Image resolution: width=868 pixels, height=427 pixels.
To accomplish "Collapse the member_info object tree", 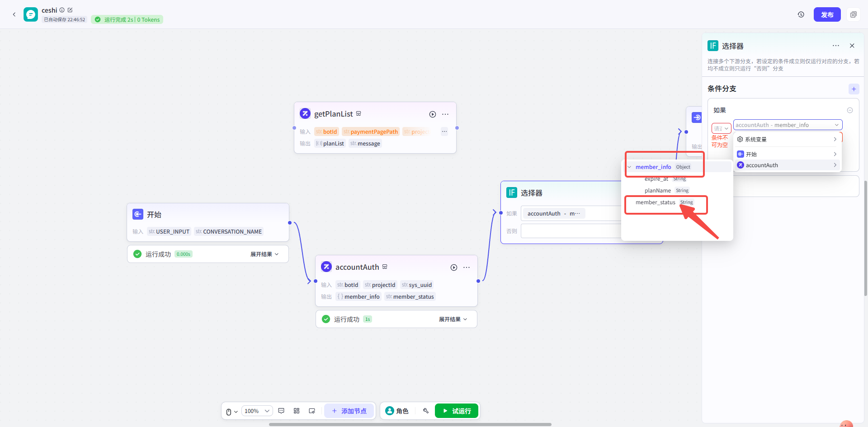I will (629, 167).
